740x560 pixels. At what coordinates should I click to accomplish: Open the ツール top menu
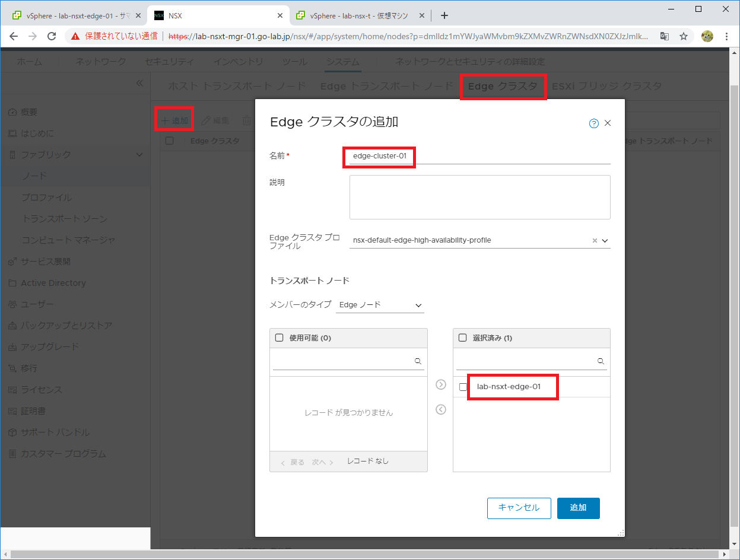click(x=294, y=62)
